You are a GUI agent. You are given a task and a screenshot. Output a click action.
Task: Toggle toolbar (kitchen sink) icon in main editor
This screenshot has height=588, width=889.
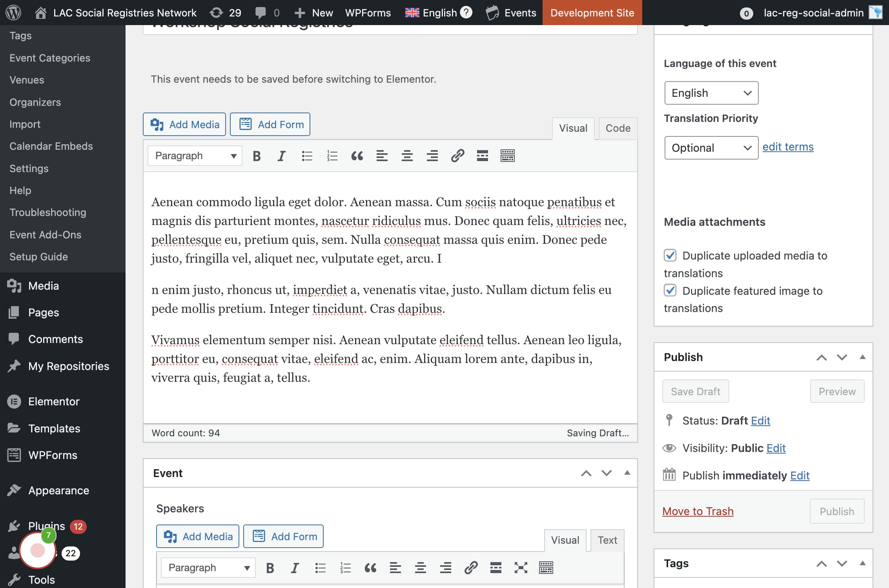(x=508, y=156)
